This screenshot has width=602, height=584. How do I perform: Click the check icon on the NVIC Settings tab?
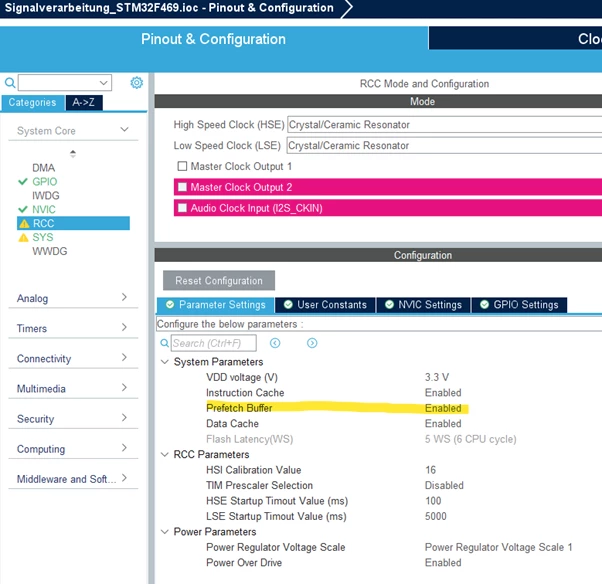point(389,304)
